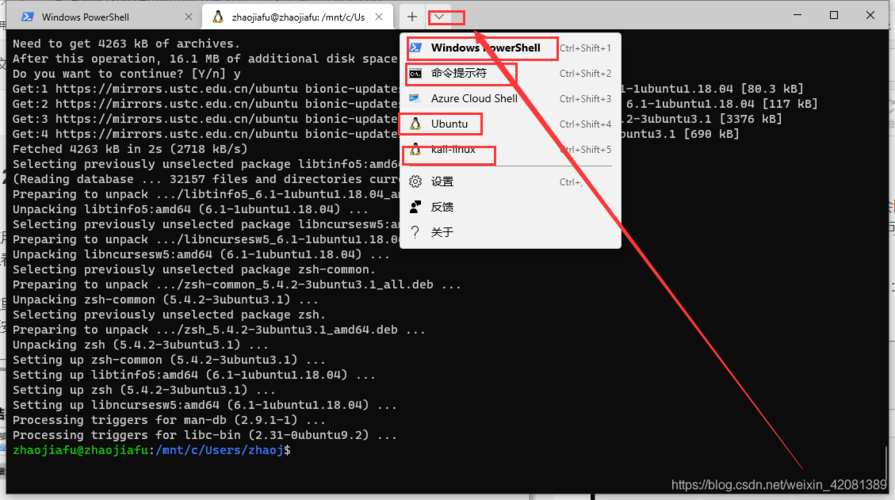The width and height of the screenshot is (895, 500).
Task: Click 'Selecting previously unselected package zsh-common.'
Action: click(194, 269)
